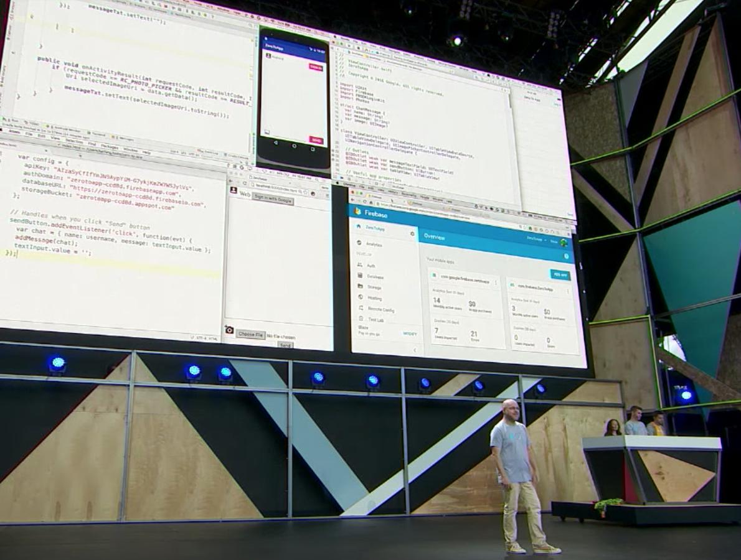Tap pink SEND button in emulator

pyautogui.click(x=316, y=140)
